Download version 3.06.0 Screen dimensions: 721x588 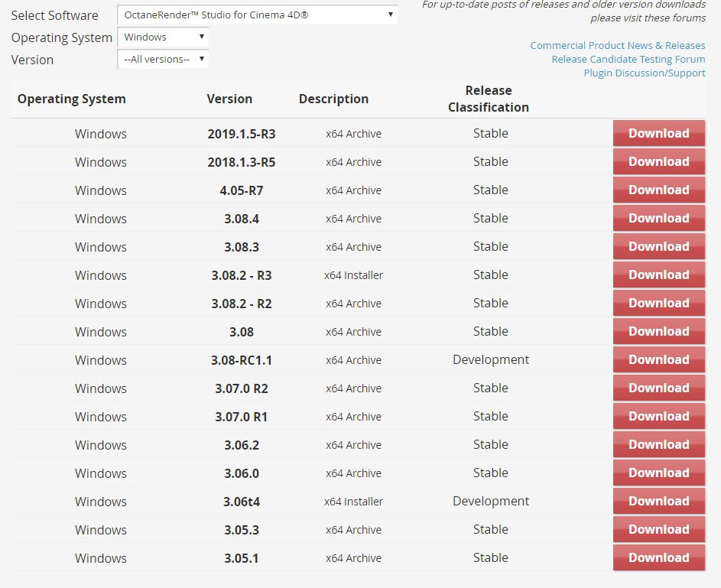coord(658,473)
